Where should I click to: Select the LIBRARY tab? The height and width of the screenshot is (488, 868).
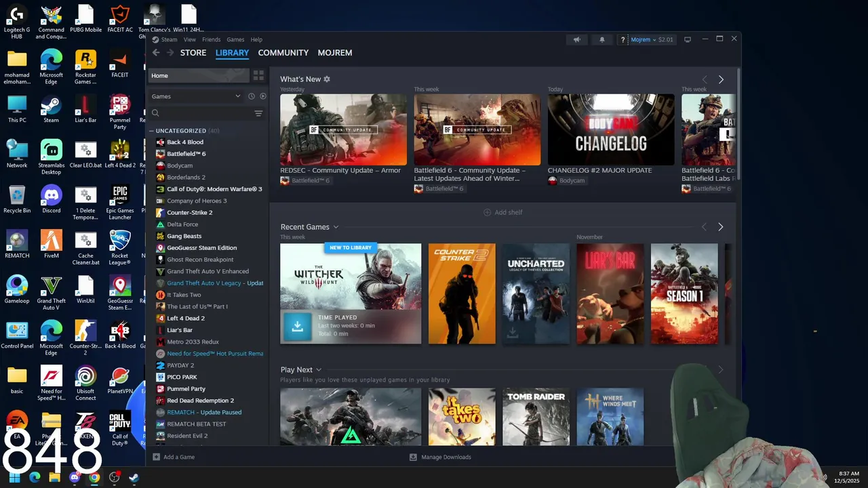[232, 53]
